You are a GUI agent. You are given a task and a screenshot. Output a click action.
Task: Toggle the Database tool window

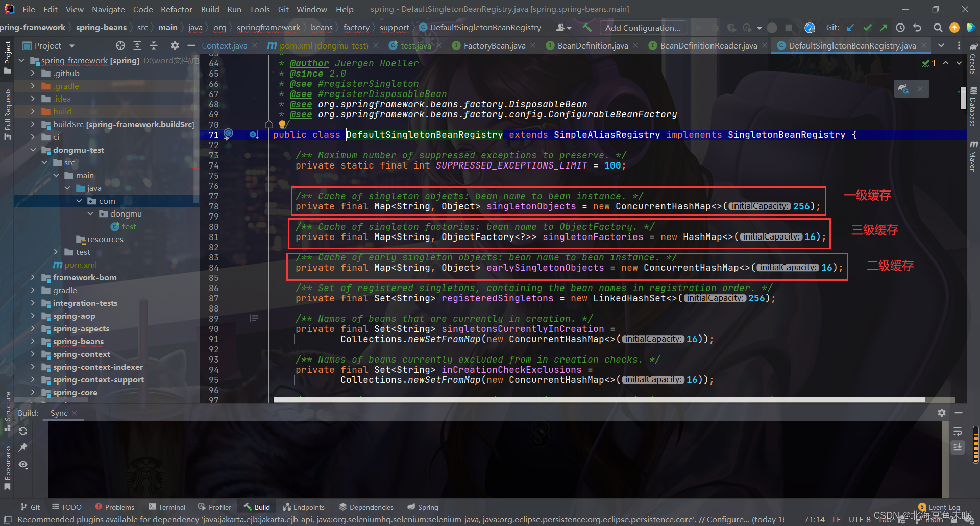click(973, 106)
